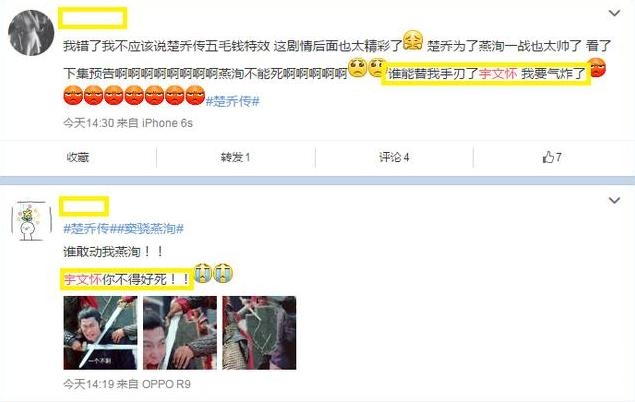The image size is (635, 402).
Task: Click 宇文怀 highlighted name in first post
Action: coord(498,74)
